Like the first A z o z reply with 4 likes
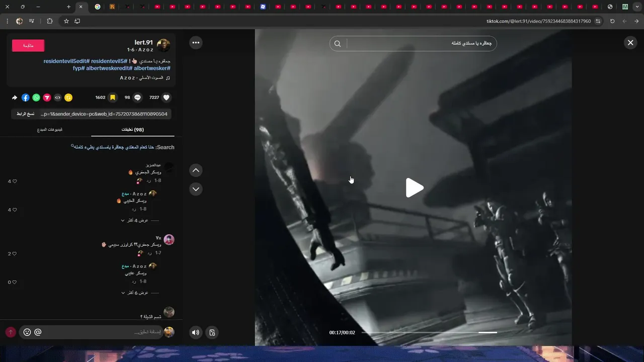644x362 pixels. pos(15,210)
